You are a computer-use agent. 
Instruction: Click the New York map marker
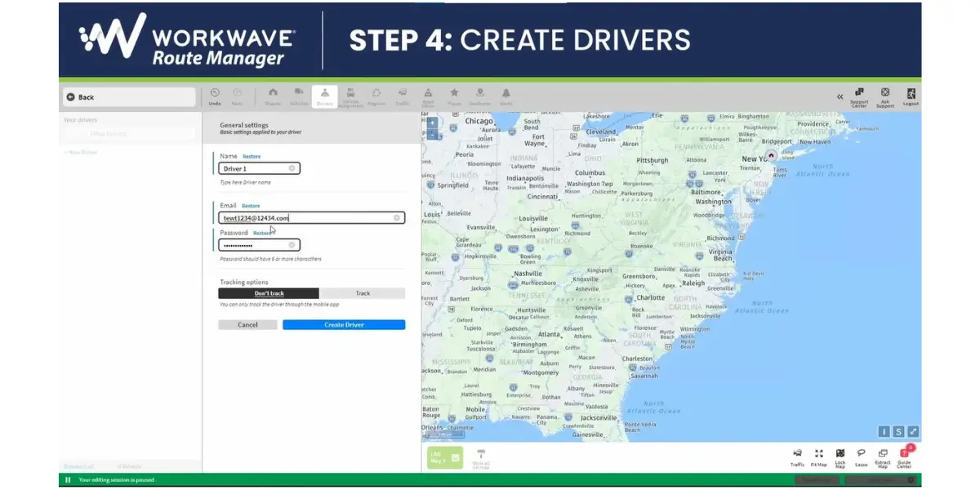coord(770,154)
